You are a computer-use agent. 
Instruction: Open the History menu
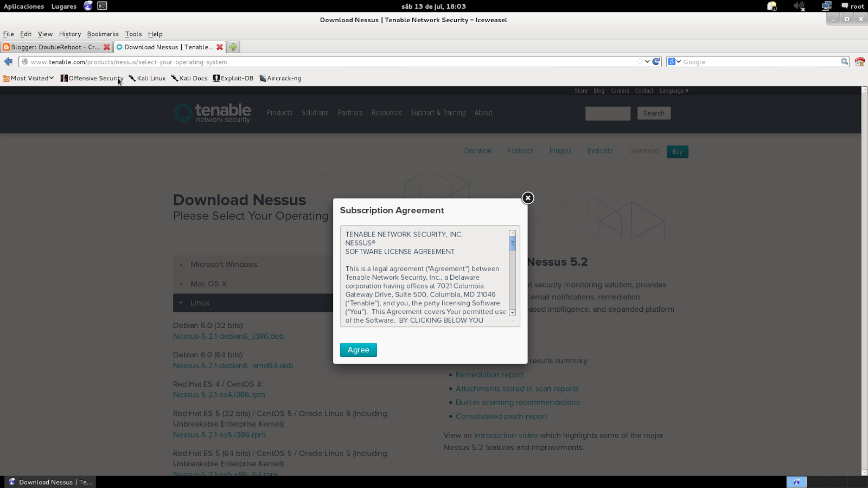[x=69, y=34]
